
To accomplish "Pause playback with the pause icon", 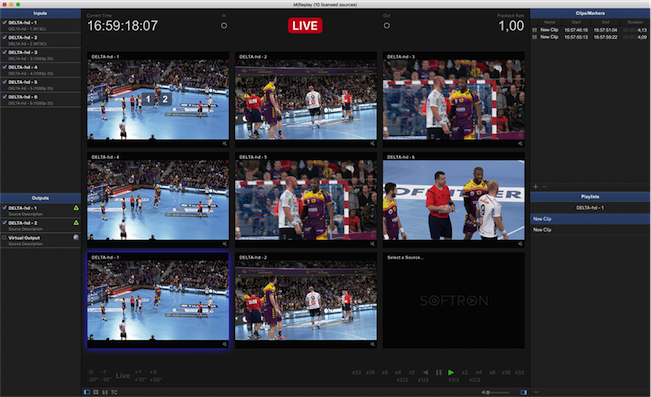I will tap(438, 372).
